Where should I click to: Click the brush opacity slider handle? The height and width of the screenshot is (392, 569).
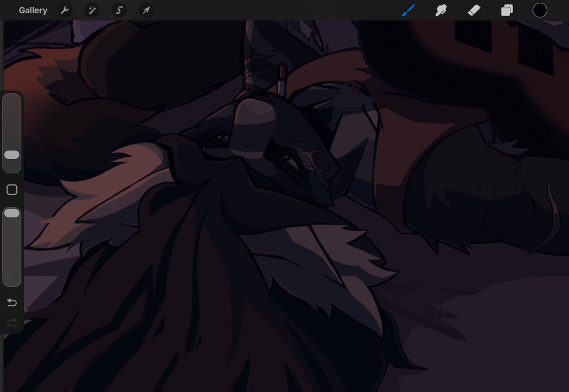pos(12,214)
